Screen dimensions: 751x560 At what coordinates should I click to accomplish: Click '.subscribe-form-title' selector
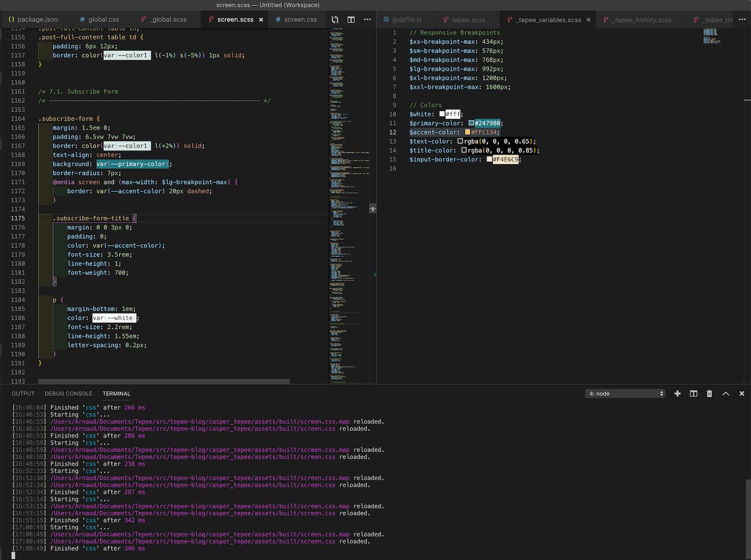pos(91,218)
